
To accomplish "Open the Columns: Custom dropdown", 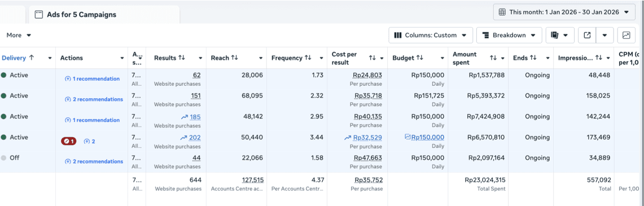I will [x=431, y=36].
